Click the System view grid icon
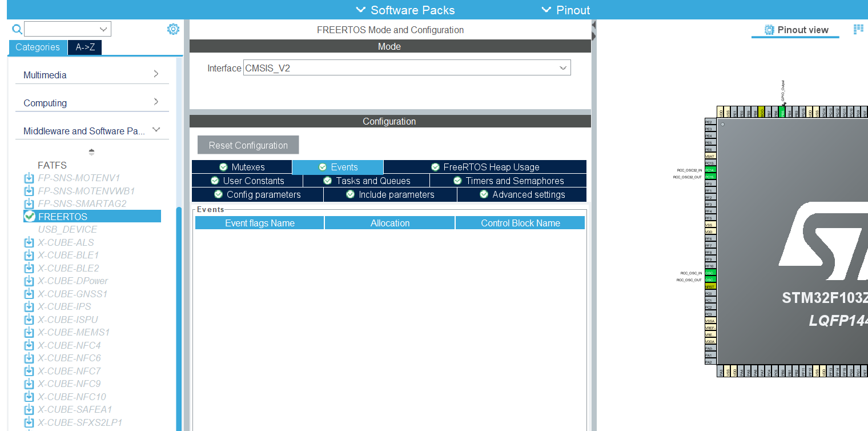Screen dimensions: 868x431 click(x=858, y=29)
